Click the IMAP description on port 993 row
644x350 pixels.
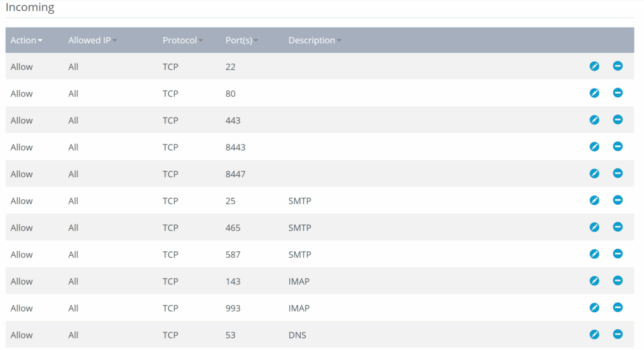click(299, 309)
